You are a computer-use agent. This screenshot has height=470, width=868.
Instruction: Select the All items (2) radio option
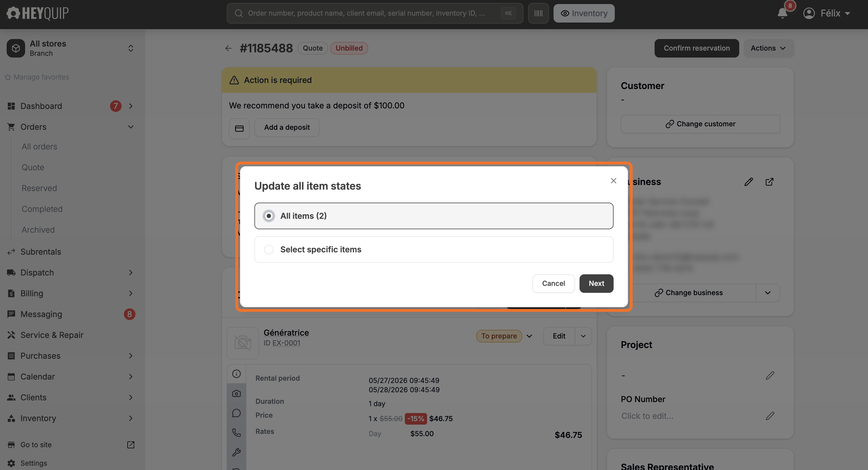(x=434, y=216)
